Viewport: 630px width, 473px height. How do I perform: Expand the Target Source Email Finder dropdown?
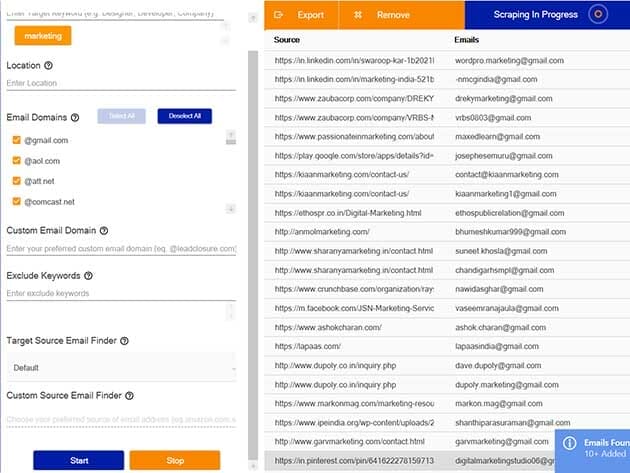[120, 367]
